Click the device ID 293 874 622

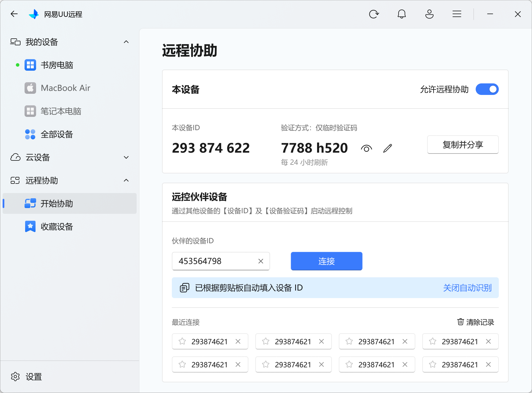point(211,148)
